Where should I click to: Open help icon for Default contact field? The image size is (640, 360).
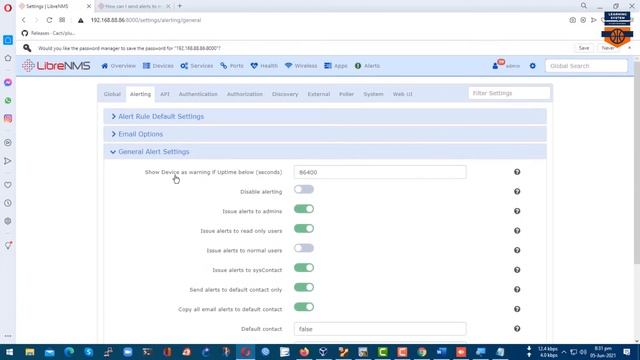[x=517, y=329]
